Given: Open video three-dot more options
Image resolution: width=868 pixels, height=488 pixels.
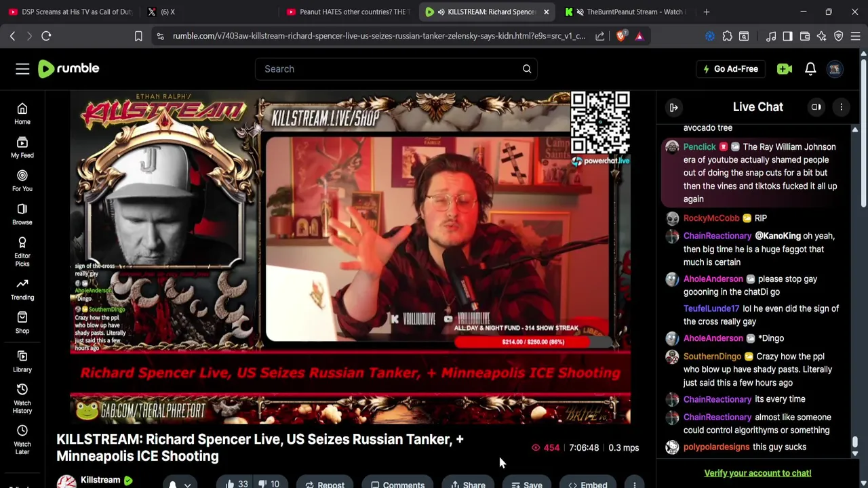Looking at the screenshot, I should coord(634,483).
